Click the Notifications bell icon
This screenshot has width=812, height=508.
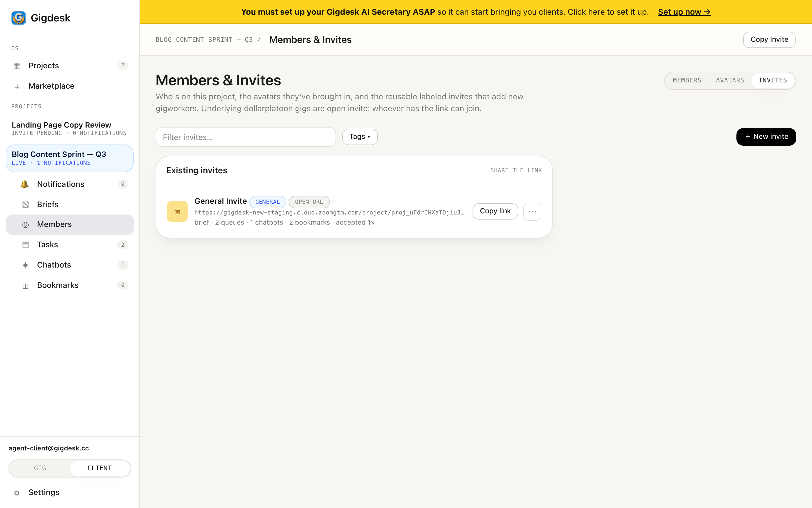tap(25, 184)
